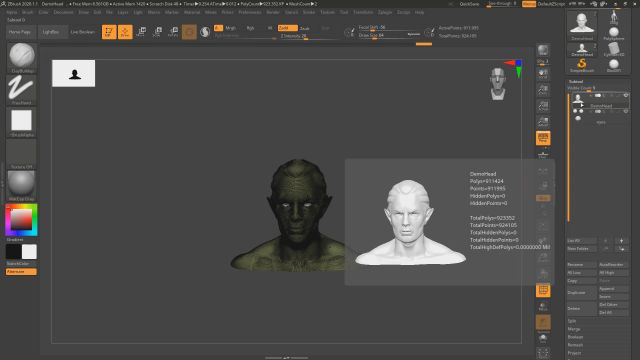Image resolution: width=640 pixels, height=360 pixels.
Task: Activate the Scale transform tool in top shelf
Action: (158, 32)
